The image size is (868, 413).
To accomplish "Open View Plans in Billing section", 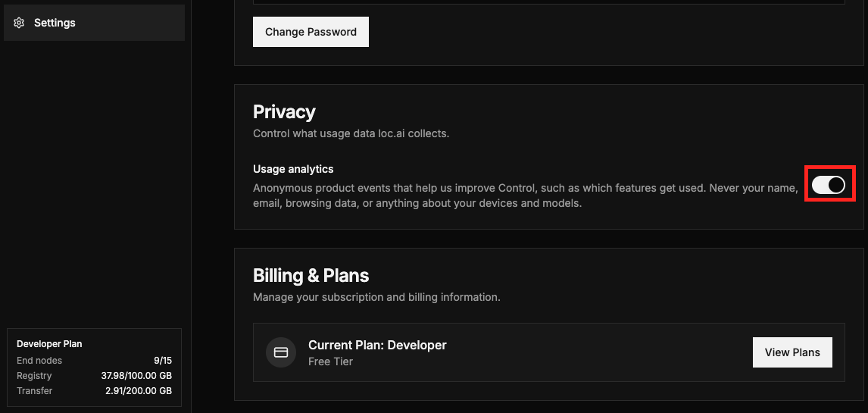I will coord(792,352).
